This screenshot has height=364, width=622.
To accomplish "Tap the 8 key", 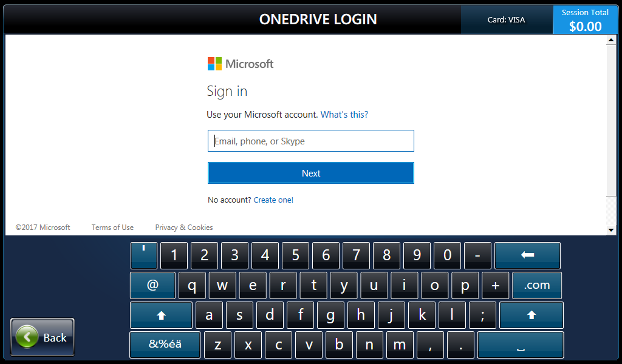I will (386, 255).
